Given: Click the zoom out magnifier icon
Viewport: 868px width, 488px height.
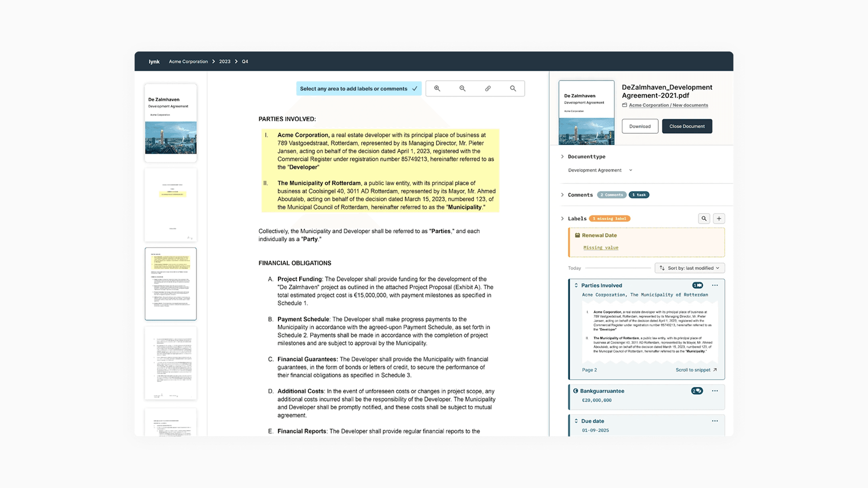Looking at the screenshot, I should [462, 89].
